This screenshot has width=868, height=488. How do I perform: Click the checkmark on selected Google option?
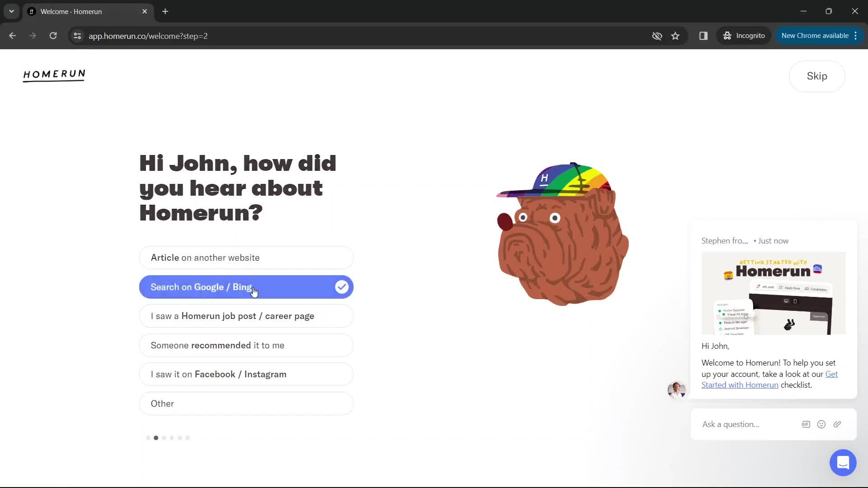pyautogui.click(x=342, y=287)
